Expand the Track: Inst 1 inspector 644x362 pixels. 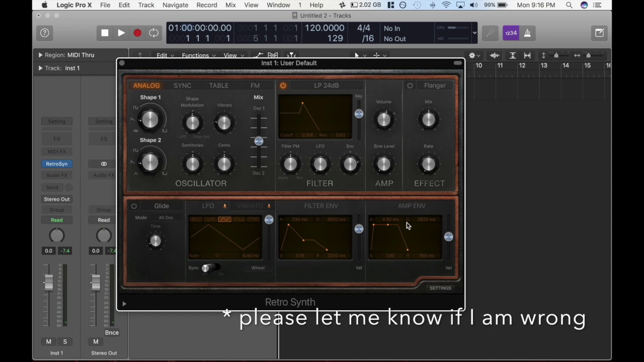coord(40,68)
